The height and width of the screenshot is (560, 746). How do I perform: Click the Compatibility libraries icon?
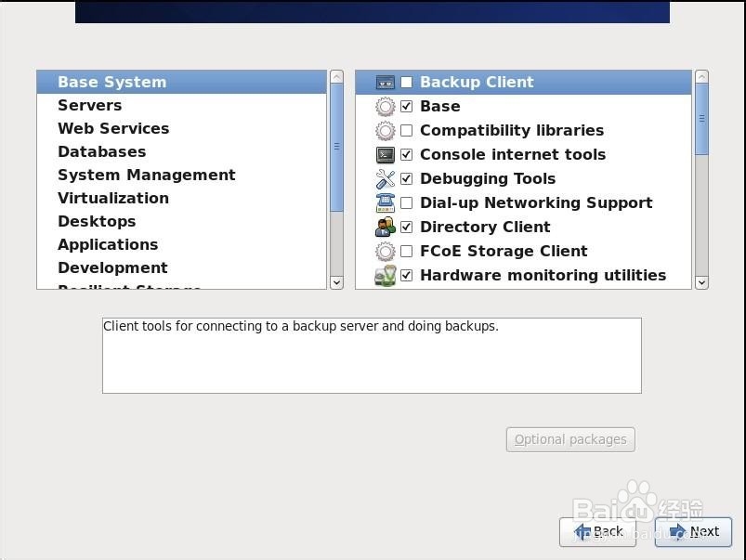click(386, 130)
